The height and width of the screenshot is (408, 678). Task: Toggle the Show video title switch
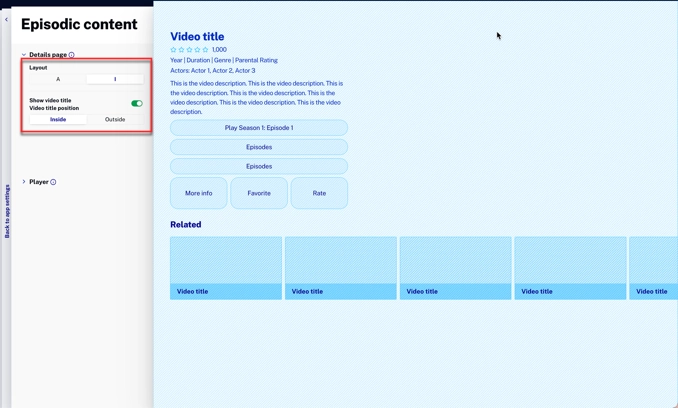137,103
